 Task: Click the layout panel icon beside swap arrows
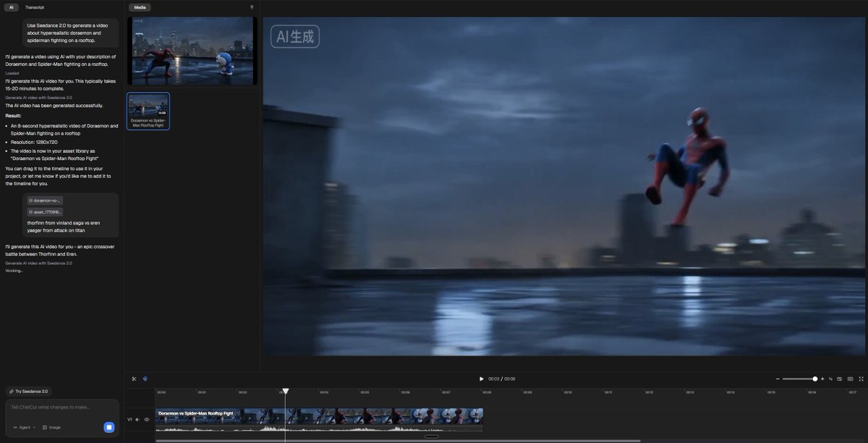839,379
